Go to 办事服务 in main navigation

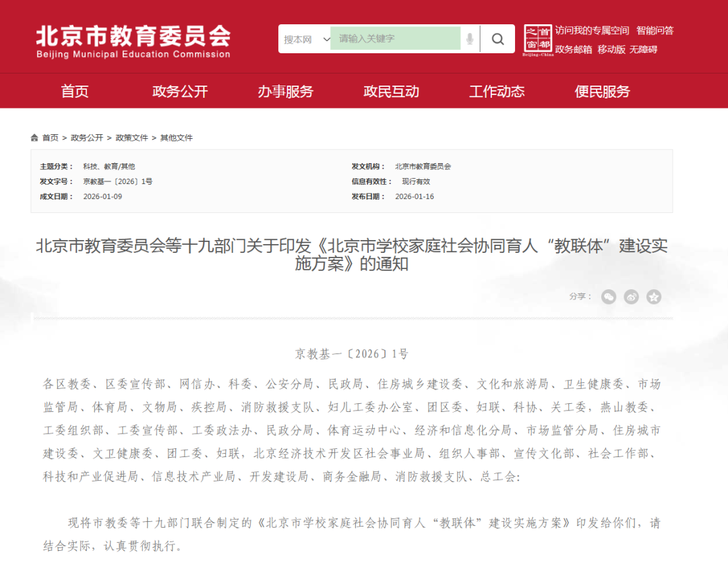pos(285,92)
